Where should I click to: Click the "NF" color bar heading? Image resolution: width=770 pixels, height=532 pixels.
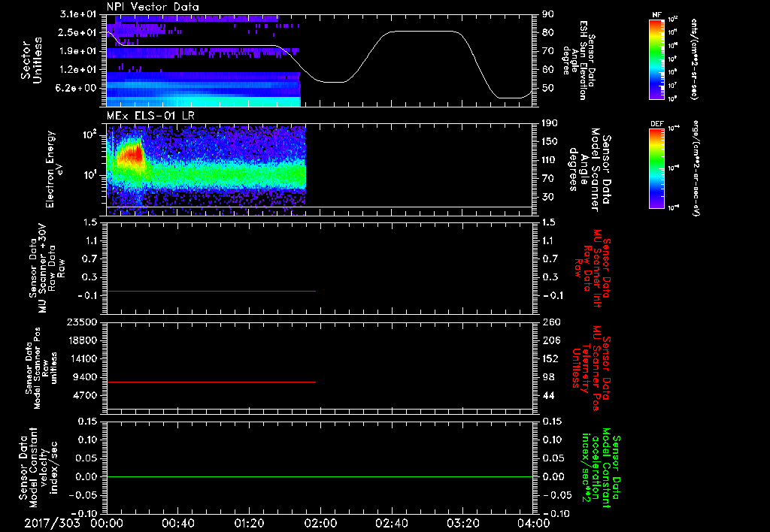click(656, 15)
